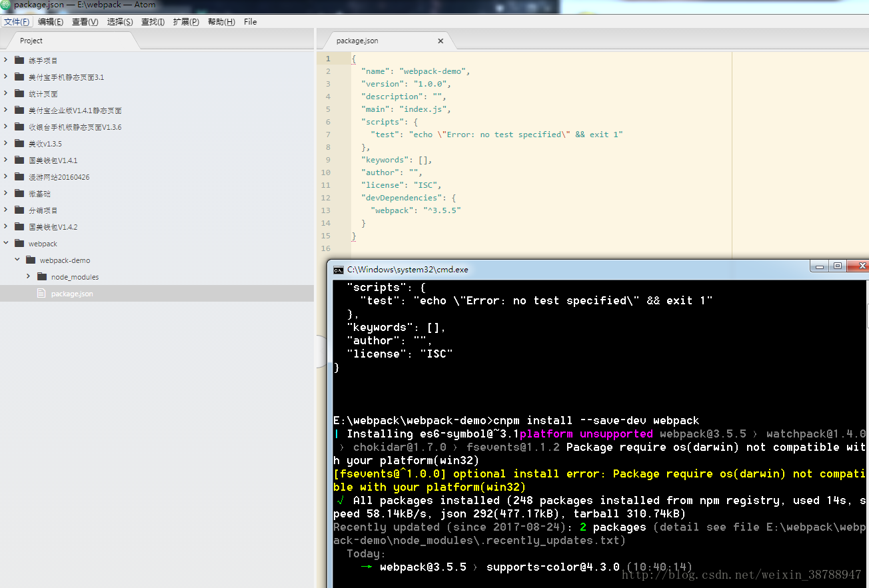The height and width of the screenshot is (588, 869).
Task: Open the 帮助(H) menu
Action: click(x=221, y=22)
